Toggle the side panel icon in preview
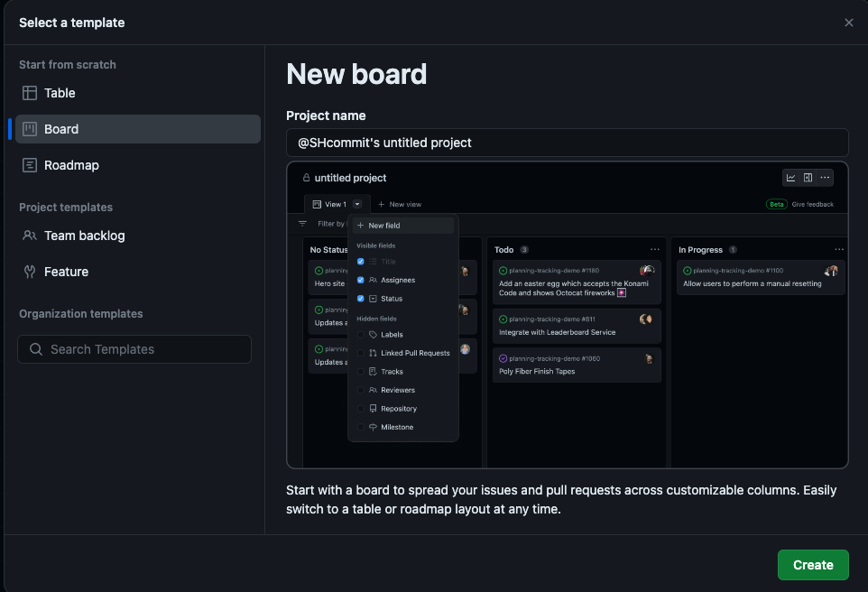The width and height of the screenshot is (868, 592). tap(808, 178)
